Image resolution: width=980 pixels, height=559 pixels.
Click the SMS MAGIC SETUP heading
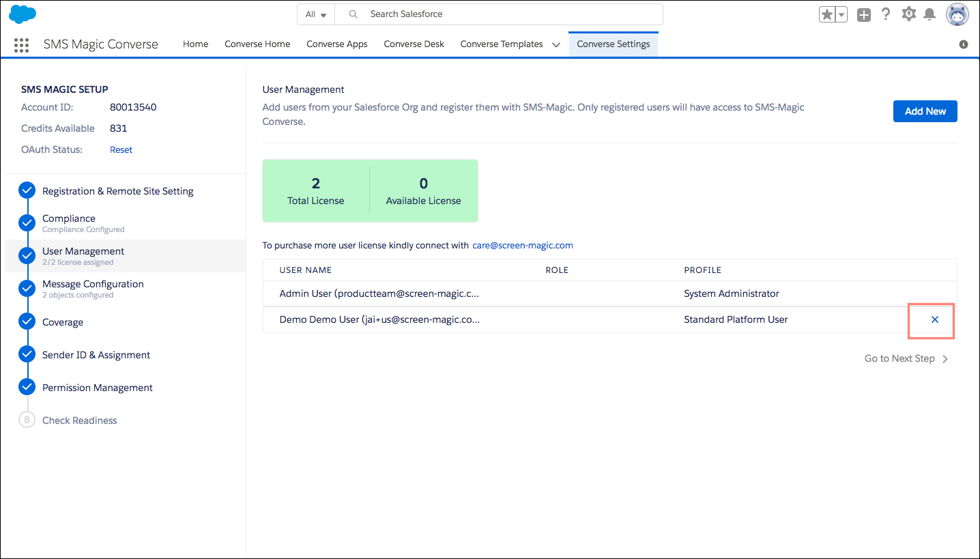[x=65, y=89]
